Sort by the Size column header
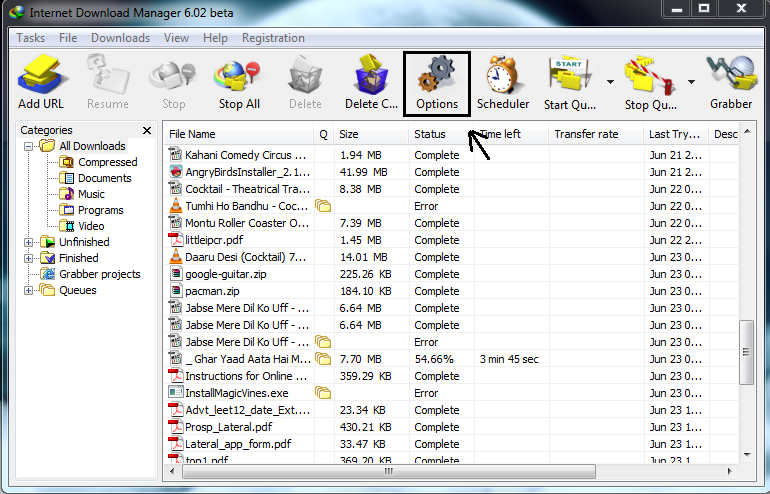The image size is (770, 494). click(371, 134)
